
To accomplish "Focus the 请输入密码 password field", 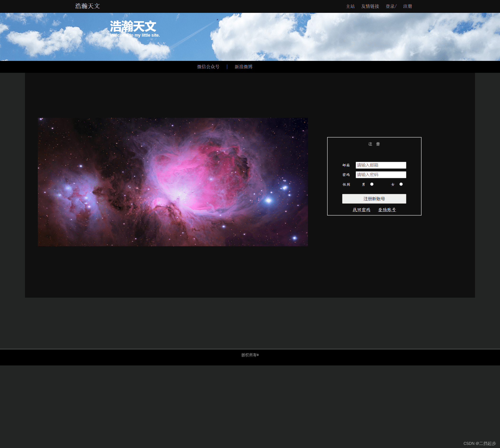I will (x=381, y=175).
